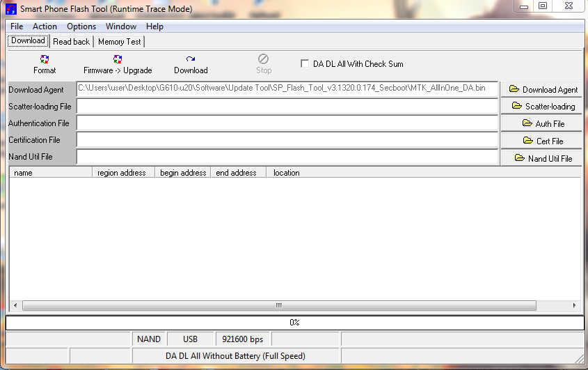Screen dimensions: 588x370
Task: Click DA DL All Without Battery status
Action: pyautogui.click(x=235, y=356)
